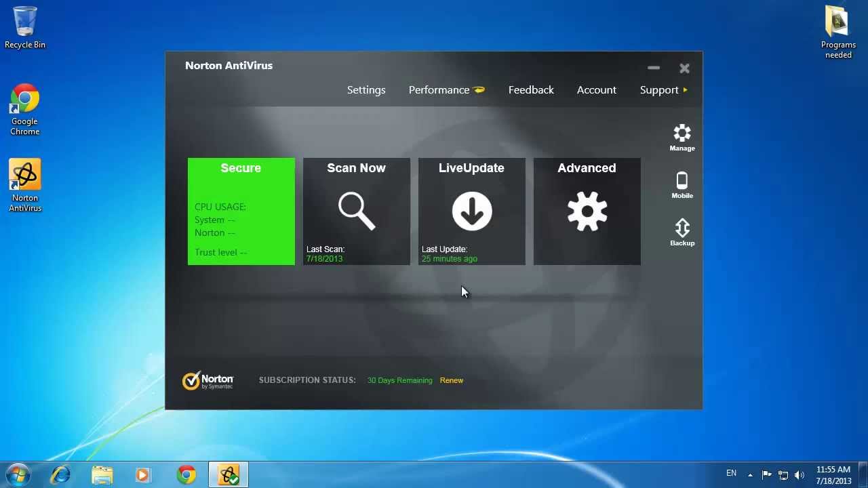The width and height of the screenshot is (868, 488).
Task: Click the Renew subscription link
Action: [452, 380]
